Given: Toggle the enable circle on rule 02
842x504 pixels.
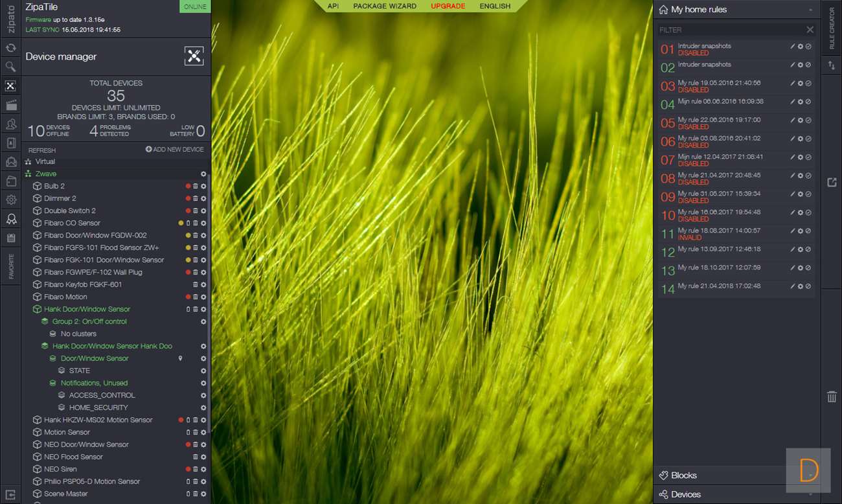Looking at the screenshot, I should click(x=808, y=65).
